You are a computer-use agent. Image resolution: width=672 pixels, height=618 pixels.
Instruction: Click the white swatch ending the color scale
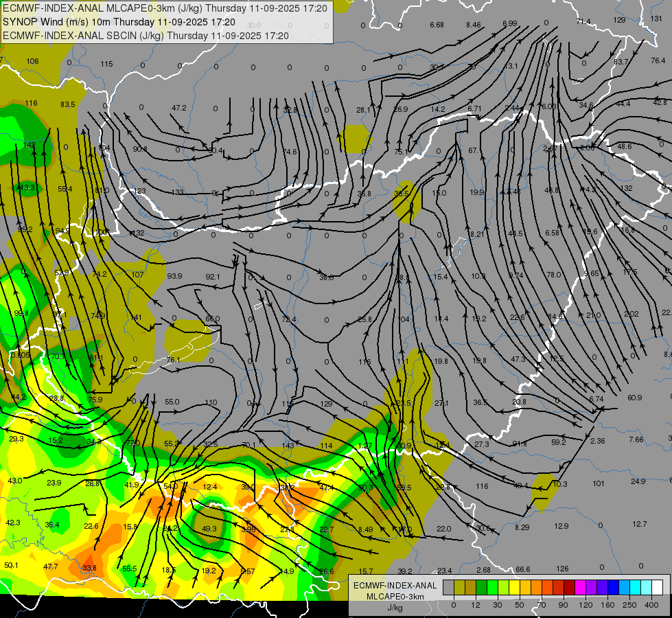click(658, 587)
